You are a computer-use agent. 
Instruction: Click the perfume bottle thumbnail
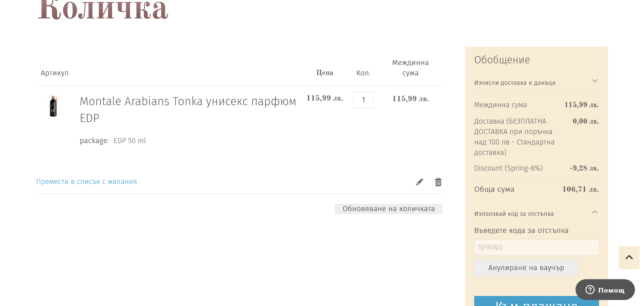click(53, 106)
